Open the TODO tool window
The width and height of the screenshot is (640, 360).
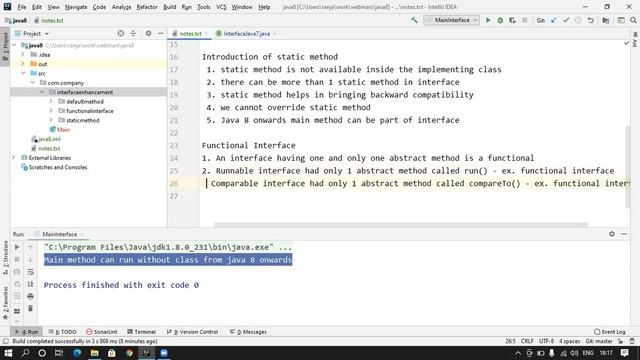click(62, 332)
